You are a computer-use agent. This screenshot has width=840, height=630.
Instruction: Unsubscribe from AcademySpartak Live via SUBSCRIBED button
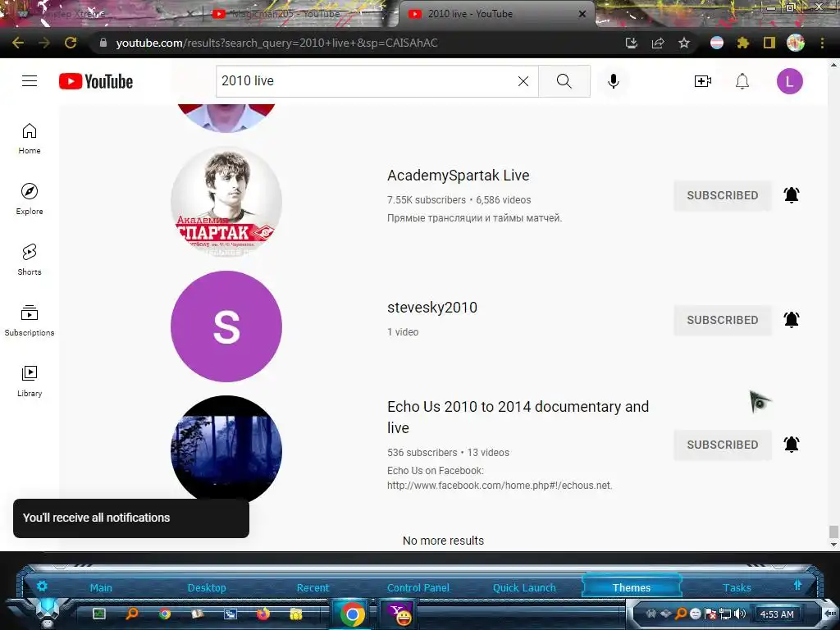tap(722, 195)
